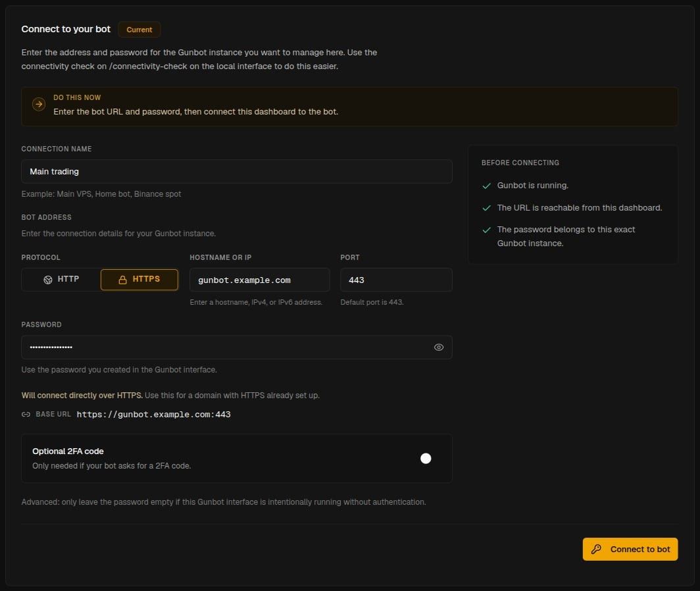Click the Current status badge
The image size is (700, 591).
(139, 30)
